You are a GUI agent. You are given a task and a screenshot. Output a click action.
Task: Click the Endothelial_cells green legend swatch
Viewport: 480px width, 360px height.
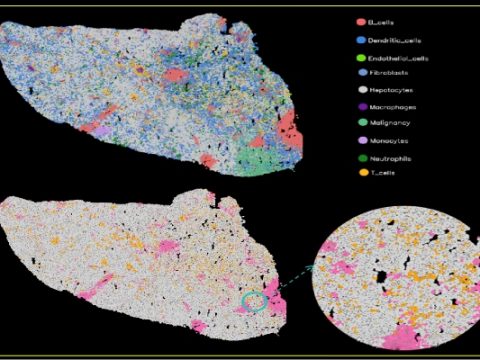pyautogui.click(x=361, y=58)
